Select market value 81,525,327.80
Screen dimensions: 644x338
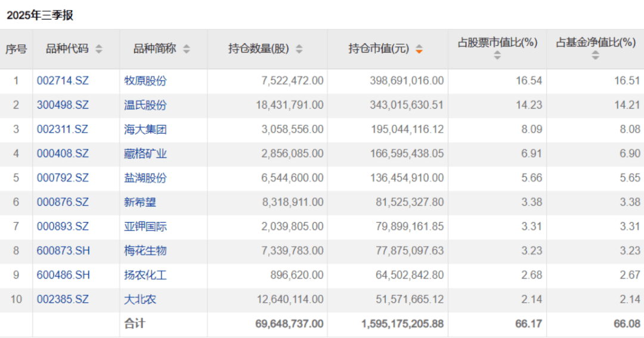click(410, 202)
